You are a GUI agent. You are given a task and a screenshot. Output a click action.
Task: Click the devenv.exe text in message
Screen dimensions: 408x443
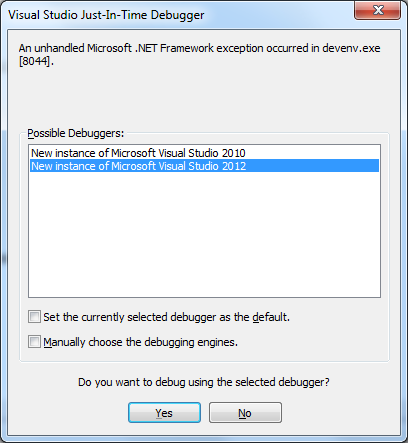[x=351, y=48]
